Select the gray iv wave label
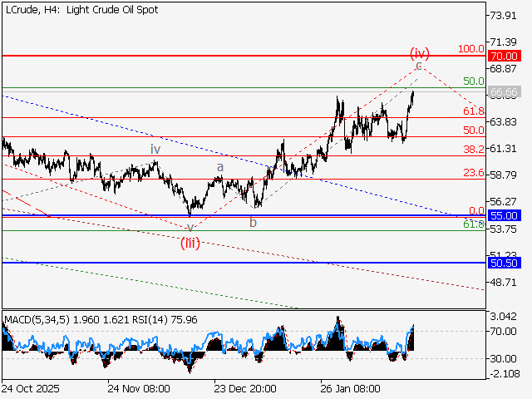The image size is (532, 399). [155, 148]
